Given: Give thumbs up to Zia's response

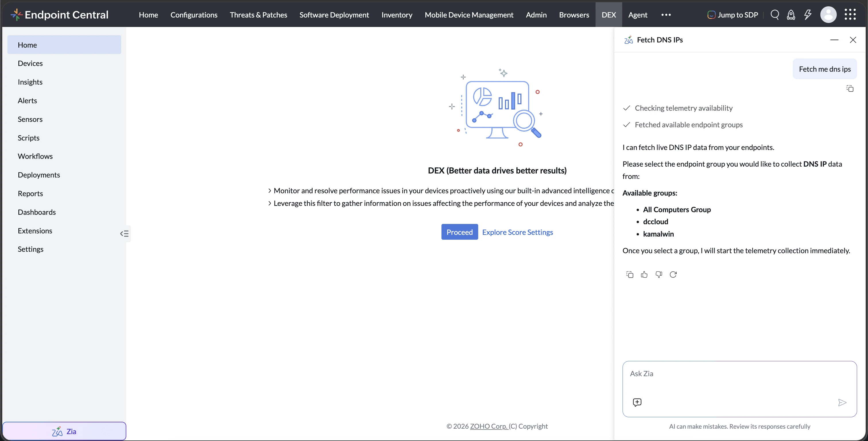Looking at the screenshot, I should (644, 275).
